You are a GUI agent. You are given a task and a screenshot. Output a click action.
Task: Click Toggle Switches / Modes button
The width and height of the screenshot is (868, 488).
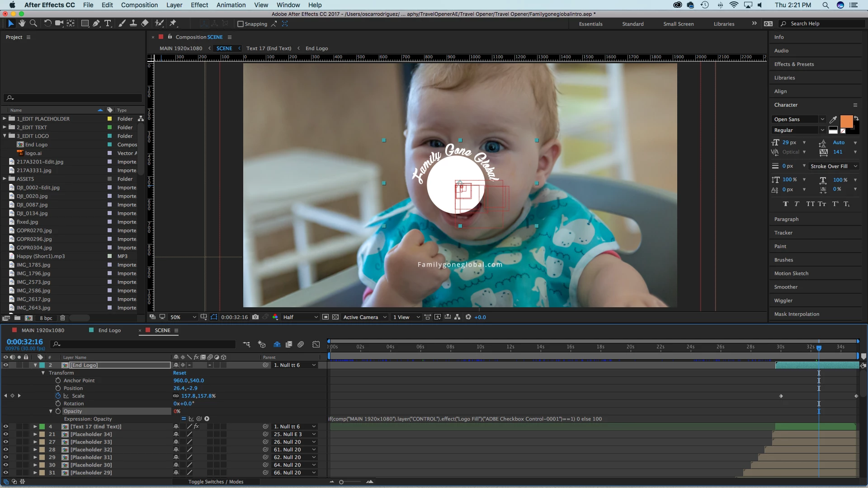click(x=216, y=482)
